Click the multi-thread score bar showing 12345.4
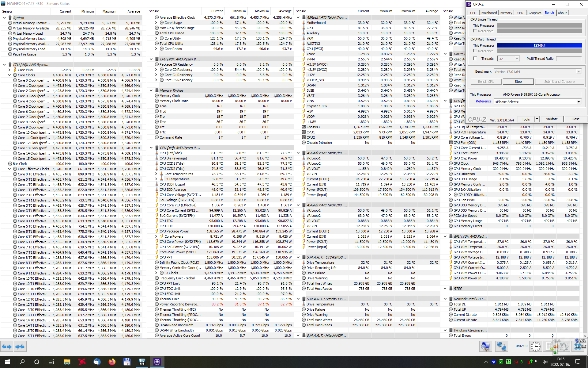The height and width of the screenshot is (368, 588). point(539,45)
